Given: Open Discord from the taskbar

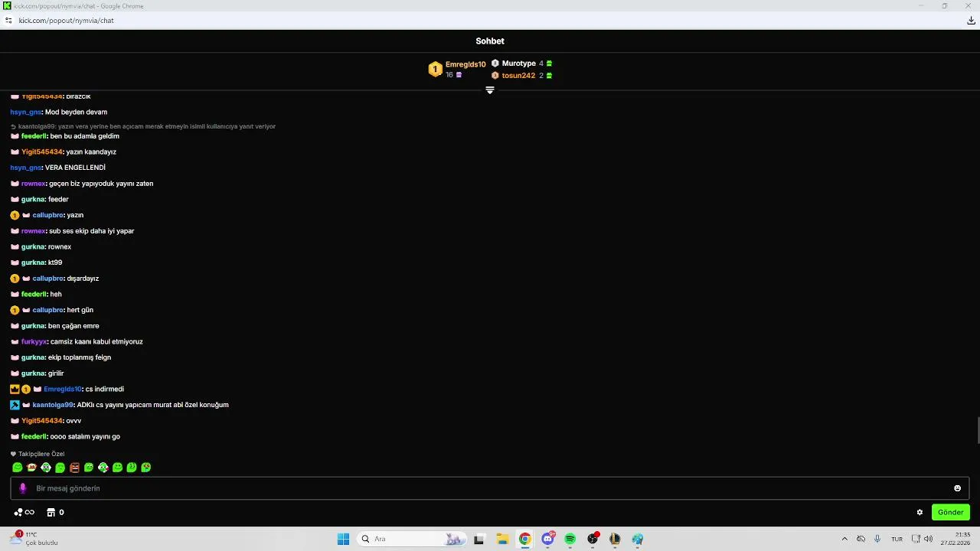Looking at the screenshot, I should tap(547, 540).
